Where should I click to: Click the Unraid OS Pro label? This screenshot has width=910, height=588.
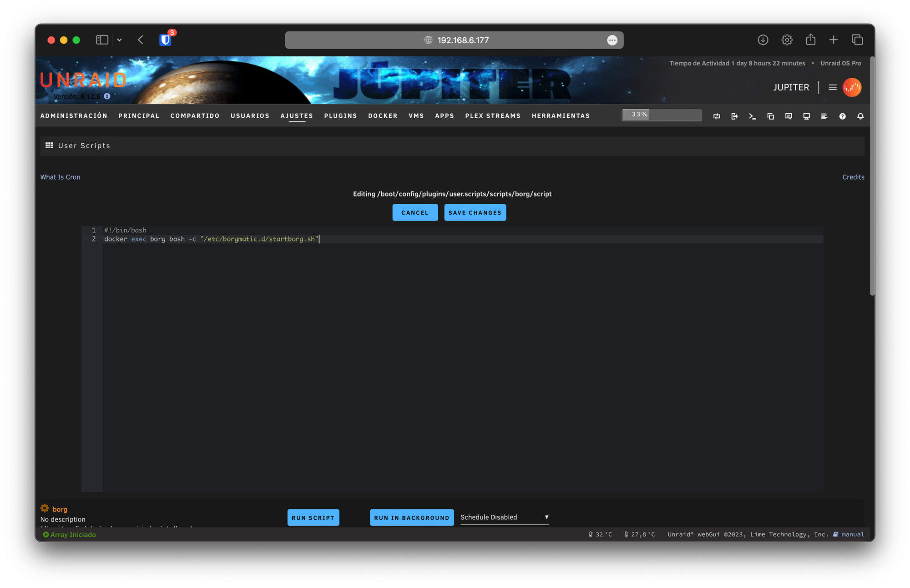pos(840,63)
